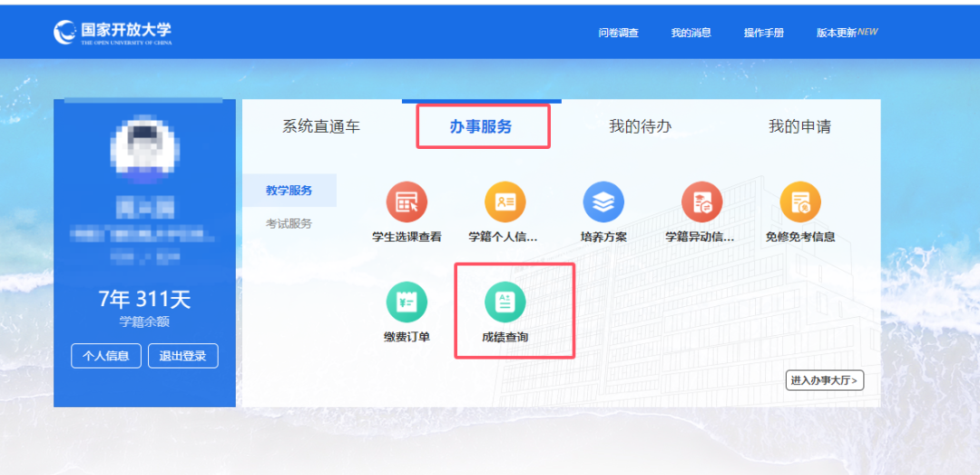The height and width of the screenshot is (475, 980).
Task: Open 版本更新 in the top navigation
Action: 837,34
